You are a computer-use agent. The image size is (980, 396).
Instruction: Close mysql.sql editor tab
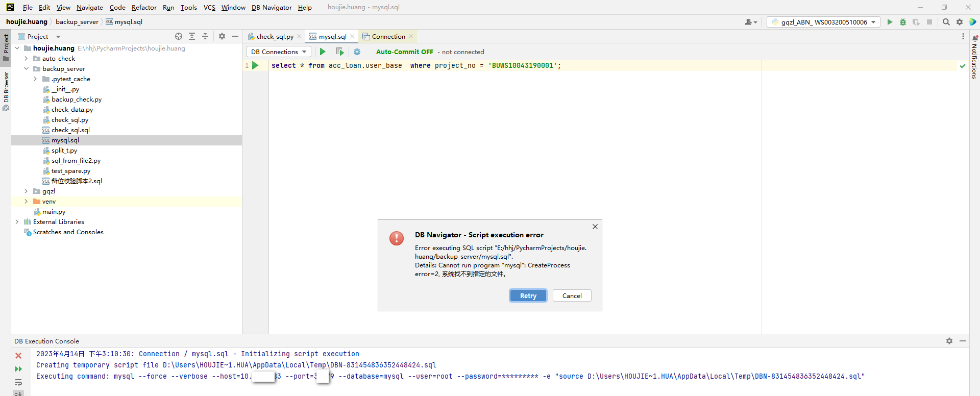[352, 36]
